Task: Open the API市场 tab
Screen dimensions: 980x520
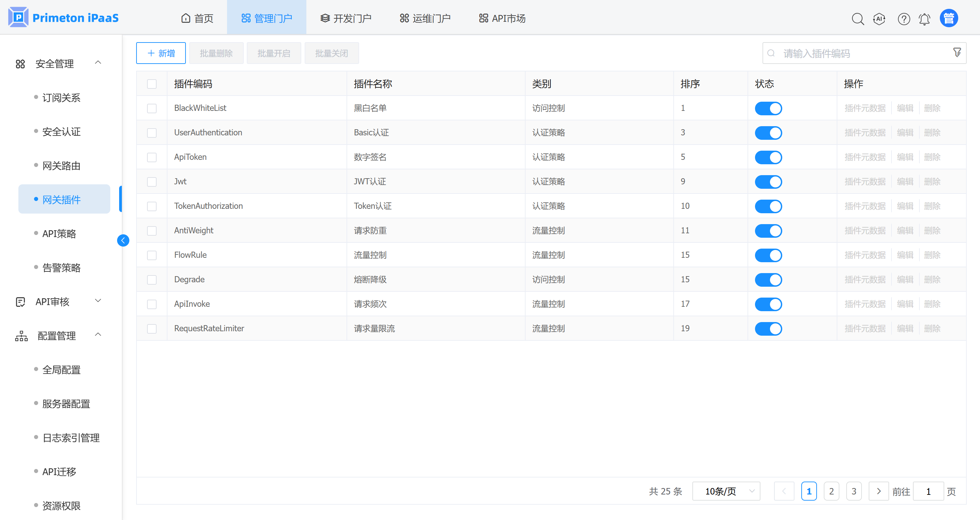Action: coord(502,18)
